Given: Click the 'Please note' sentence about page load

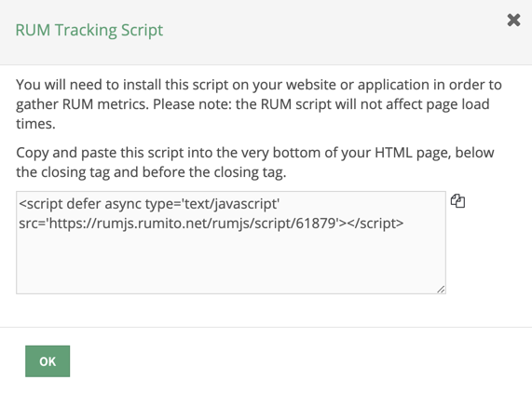Looking at the screenshot, I should click(x=321, y=104).
